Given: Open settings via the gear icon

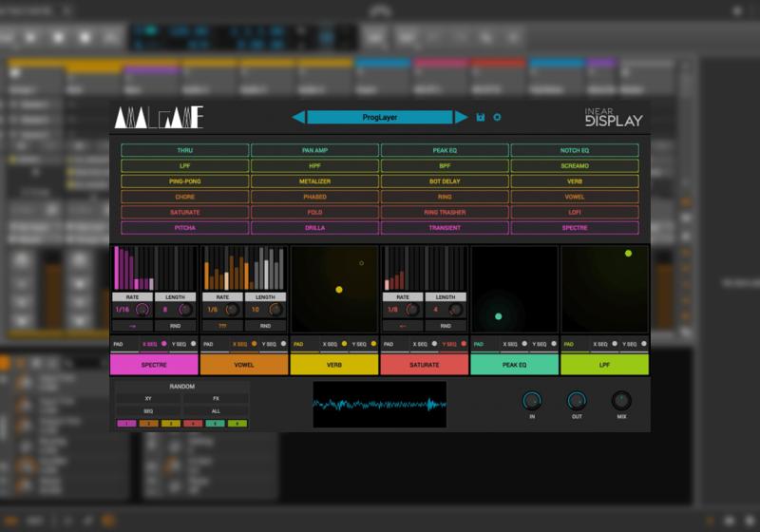Looking at the screenshot, I should tap(496, 118).
